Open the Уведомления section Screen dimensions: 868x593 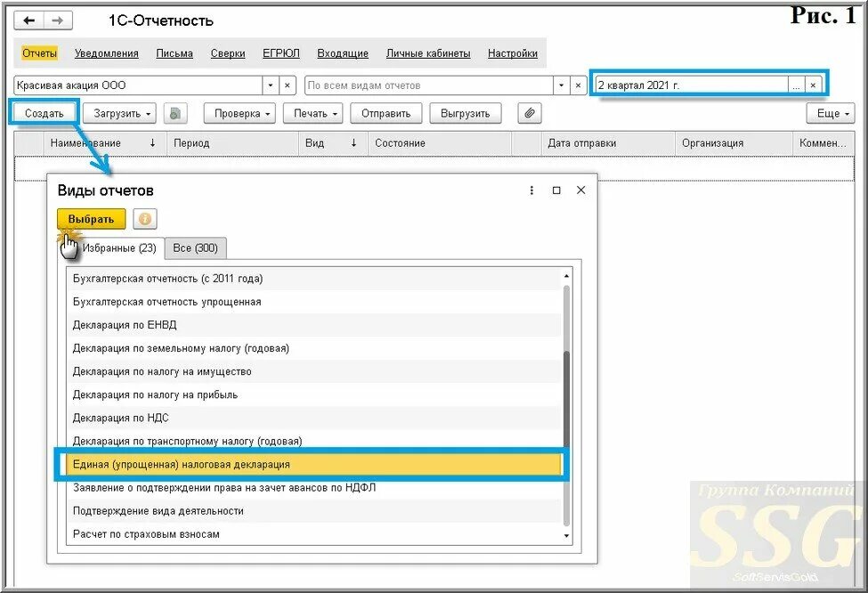click(106, 53)
